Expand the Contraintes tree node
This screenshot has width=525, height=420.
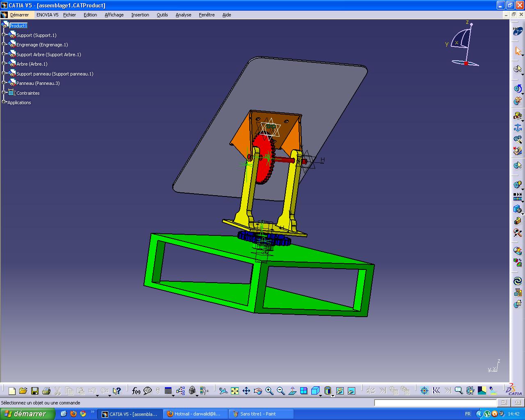(x=4, y=93)
